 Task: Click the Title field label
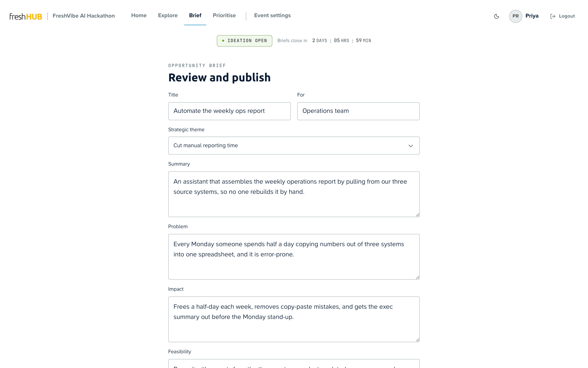pos(173,95)
